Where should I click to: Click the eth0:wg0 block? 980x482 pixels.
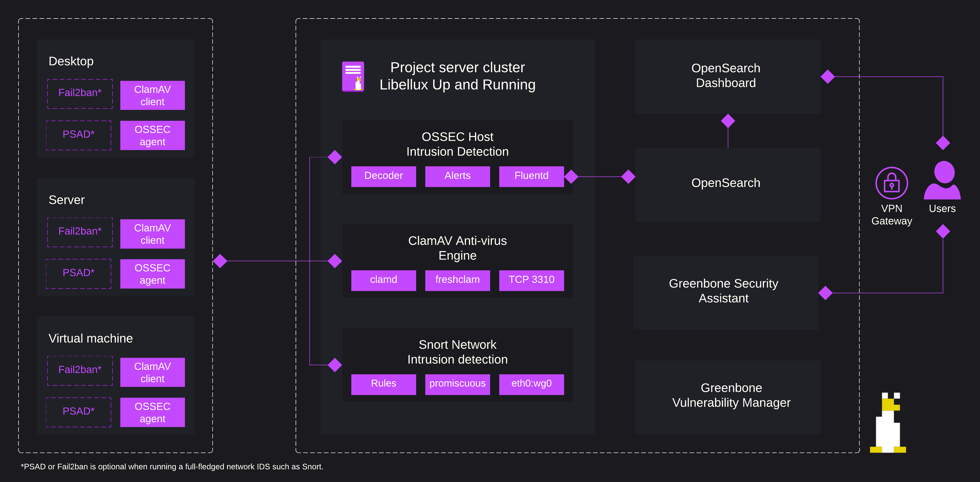tap(532, 384)
